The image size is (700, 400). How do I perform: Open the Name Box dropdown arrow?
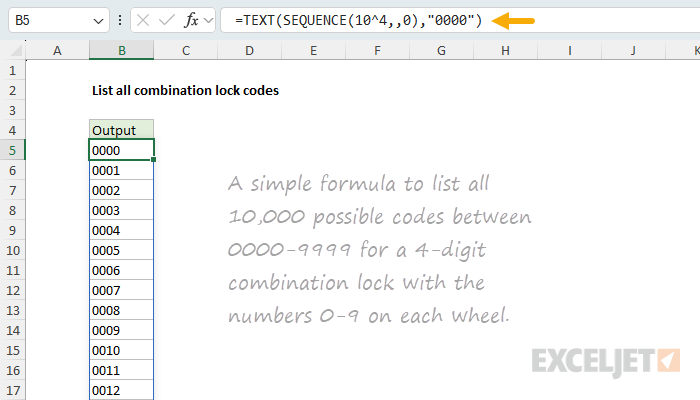tap(98, 21)
